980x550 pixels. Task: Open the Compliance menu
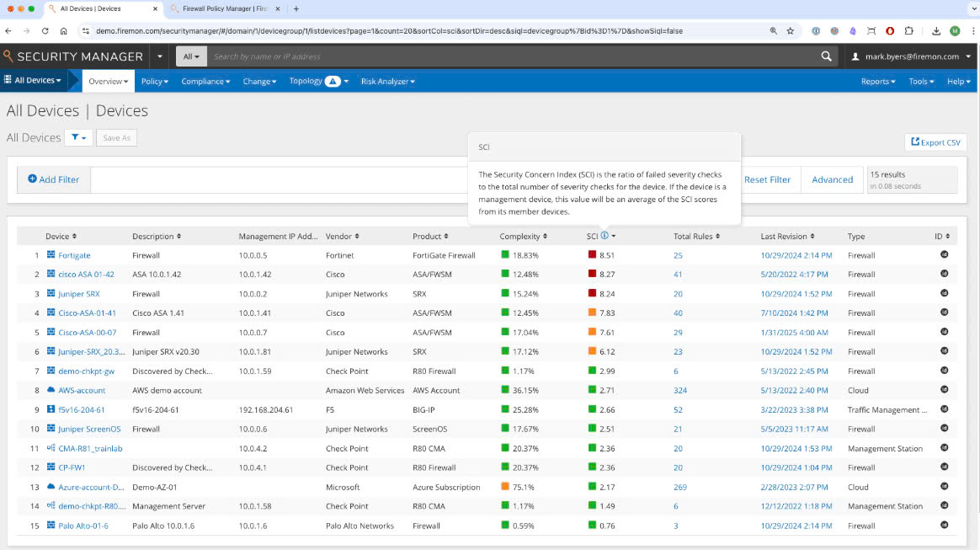(205, 82)
